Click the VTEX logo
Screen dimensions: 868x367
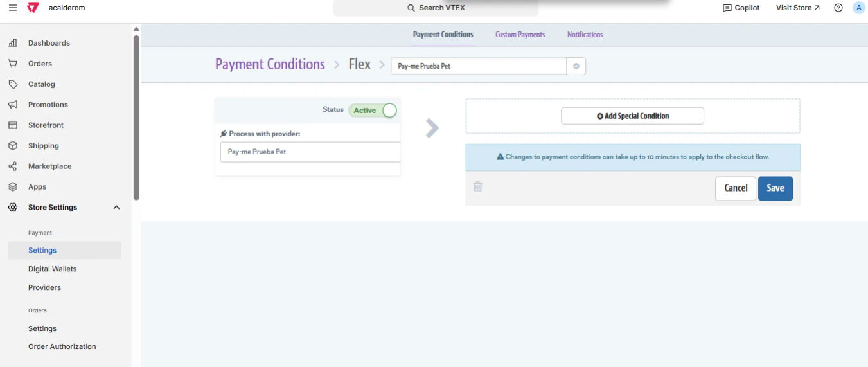point(33,8)
